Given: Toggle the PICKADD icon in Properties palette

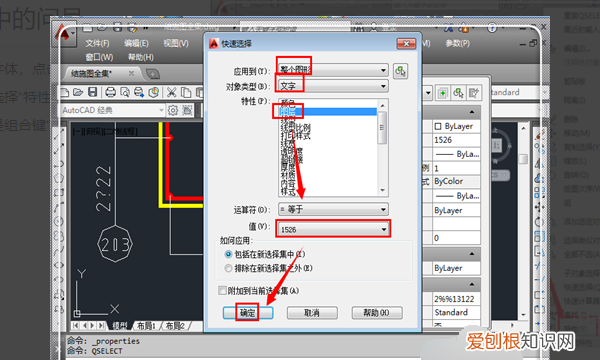Looking at the screenshot, I should 443,93.
